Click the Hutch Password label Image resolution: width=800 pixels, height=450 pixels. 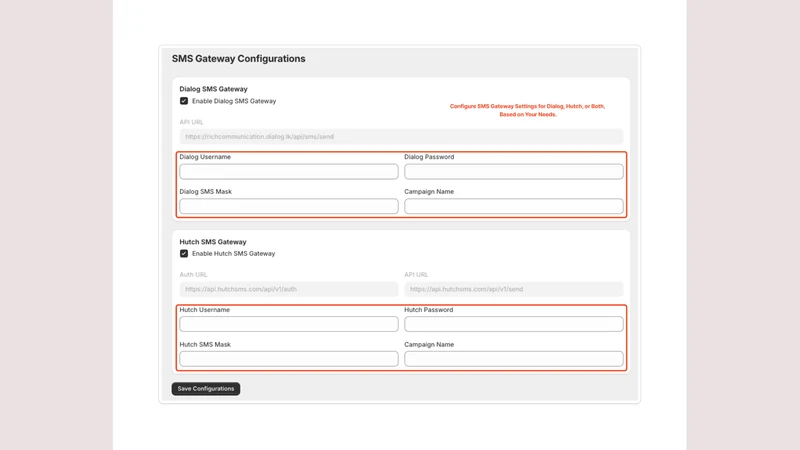coord(429,310)
